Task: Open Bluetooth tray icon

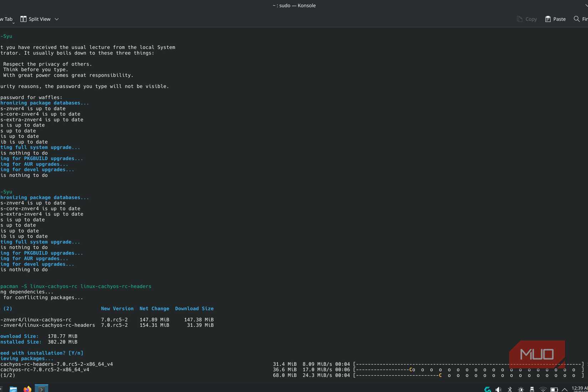Action: pyautogui.click(x=510, y=390)
